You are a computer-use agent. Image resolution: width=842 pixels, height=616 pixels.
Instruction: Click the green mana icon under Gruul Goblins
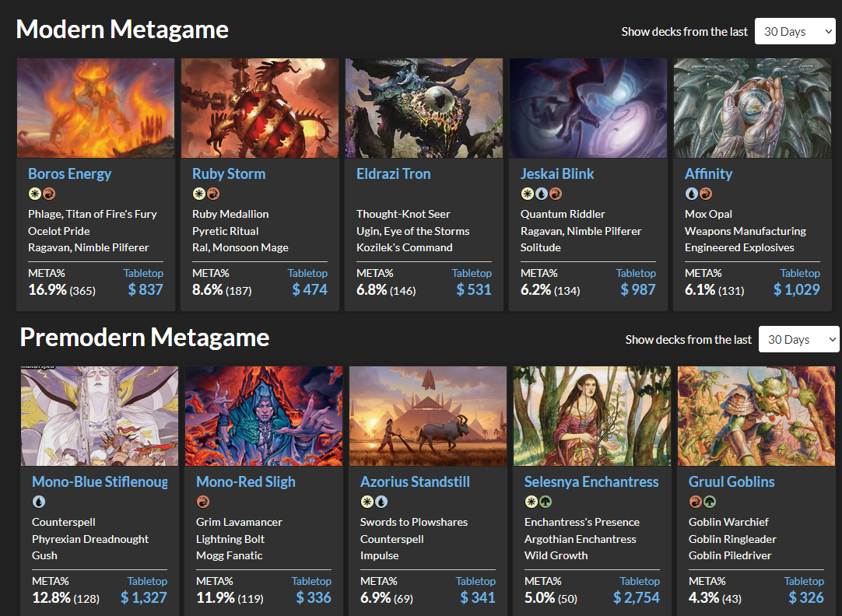tap(710, 502)
